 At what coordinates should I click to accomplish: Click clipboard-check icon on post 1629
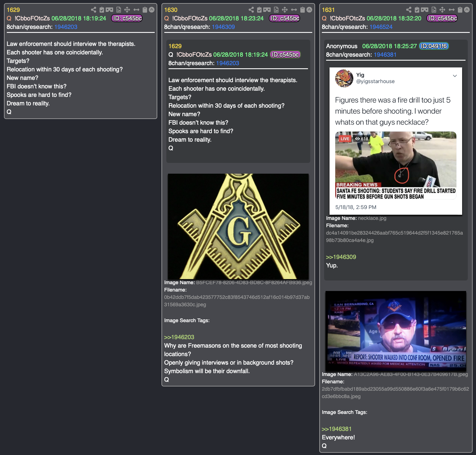[102, 10]
